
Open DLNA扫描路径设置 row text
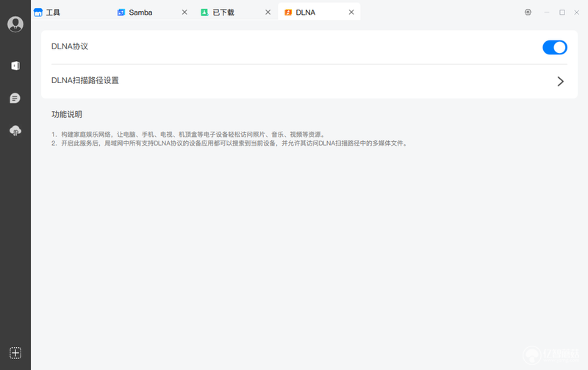point(85,80)
